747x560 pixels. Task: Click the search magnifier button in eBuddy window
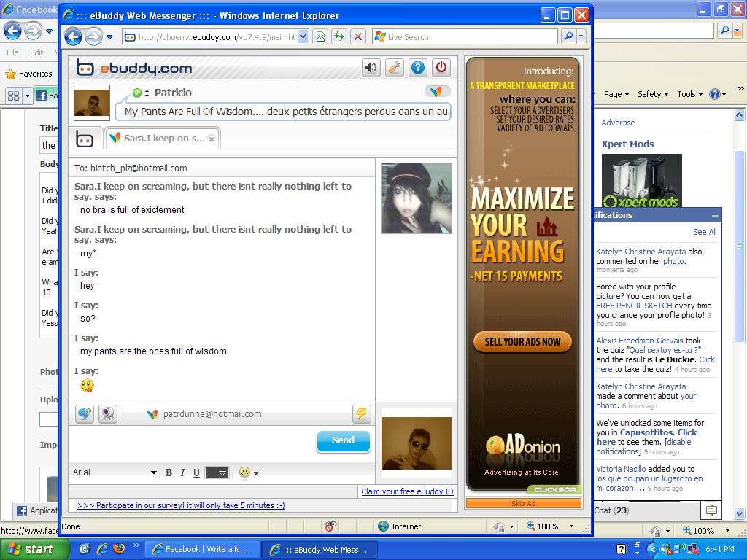[x=568, y=36]
